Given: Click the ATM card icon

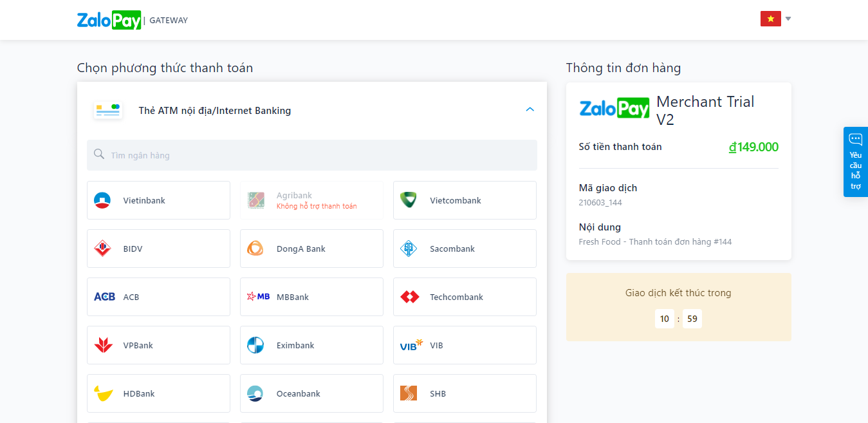Looking at the screenshot, I should click(x=107, y=110).
